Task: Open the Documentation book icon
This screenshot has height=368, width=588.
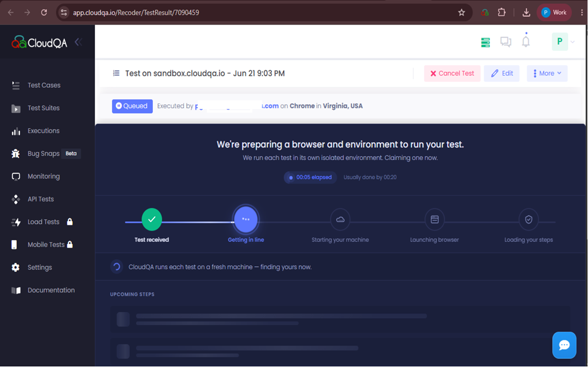Action: (x=16, y=290)
